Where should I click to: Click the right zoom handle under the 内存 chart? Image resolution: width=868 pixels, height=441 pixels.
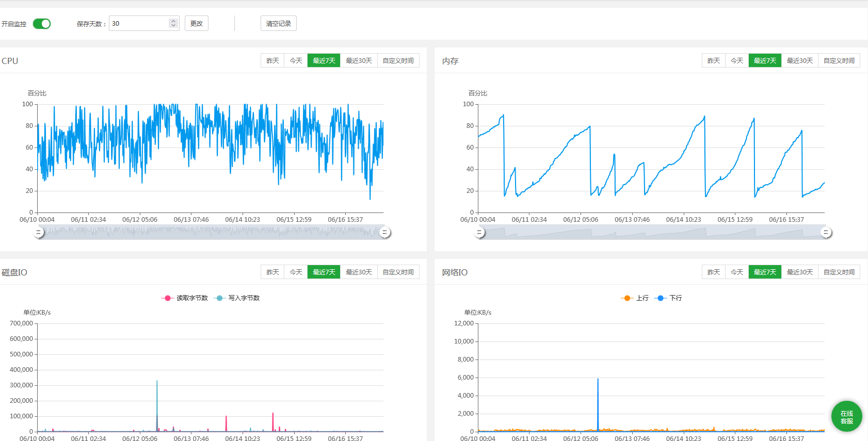pyautogui.click(x=826, y=232)
